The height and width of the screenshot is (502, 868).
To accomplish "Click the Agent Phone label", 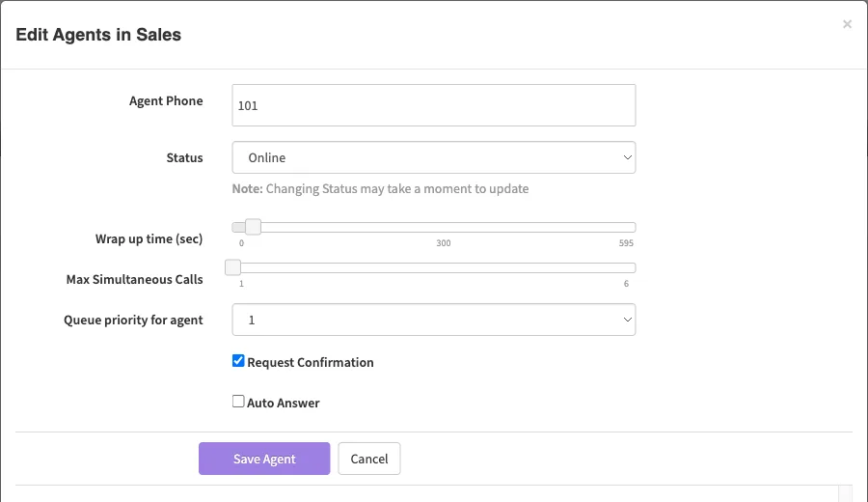I will (x=166, y=100).
